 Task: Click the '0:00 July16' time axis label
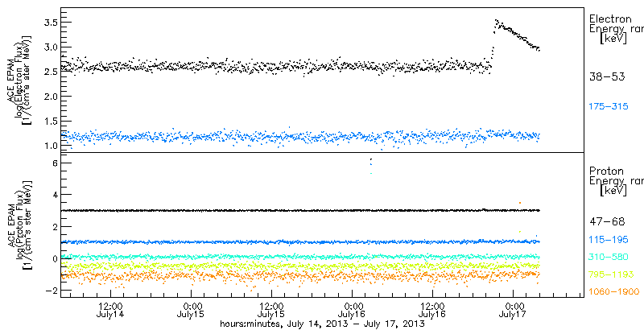click(x=352, y=311)
